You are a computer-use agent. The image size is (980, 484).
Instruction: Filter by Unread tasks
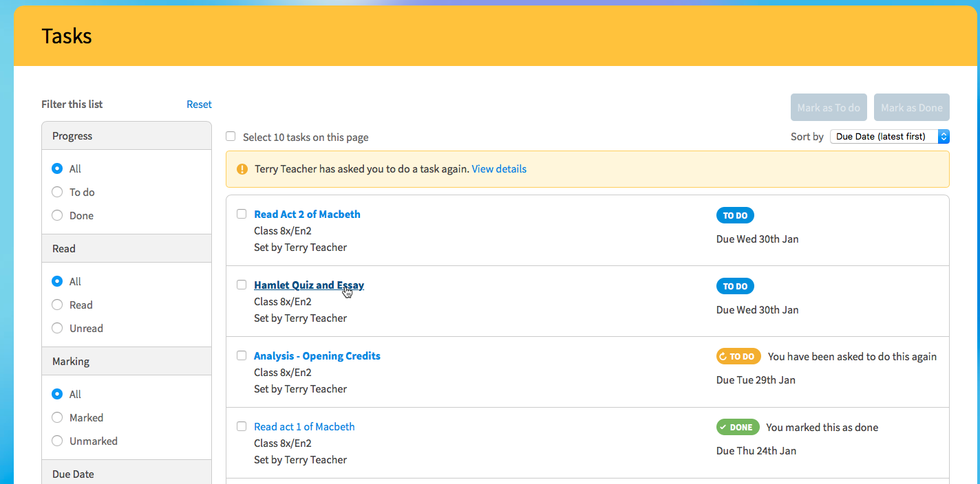[58, 329]
